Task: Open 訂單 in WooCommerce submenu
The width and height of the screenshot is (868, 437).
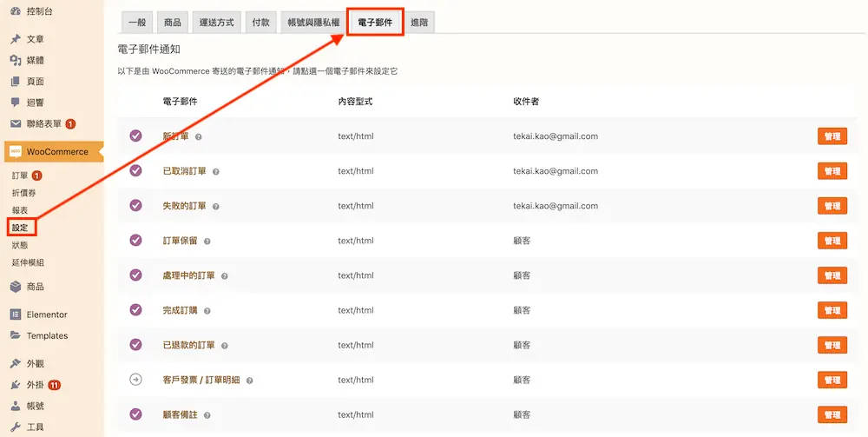Action: (20, 175)
